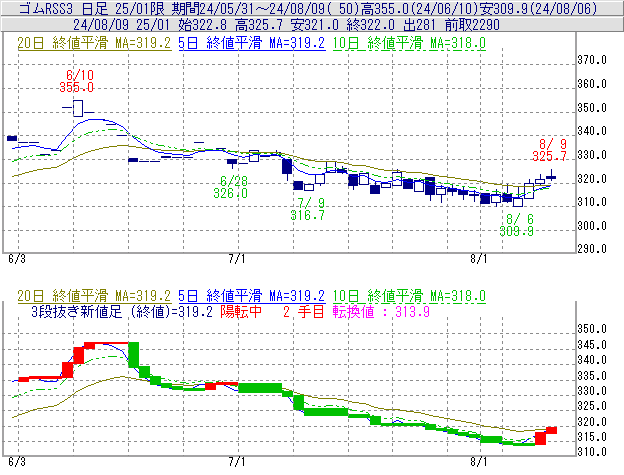Open the 10日 終値平滑 MA link in upper chart

click(409, 43)
